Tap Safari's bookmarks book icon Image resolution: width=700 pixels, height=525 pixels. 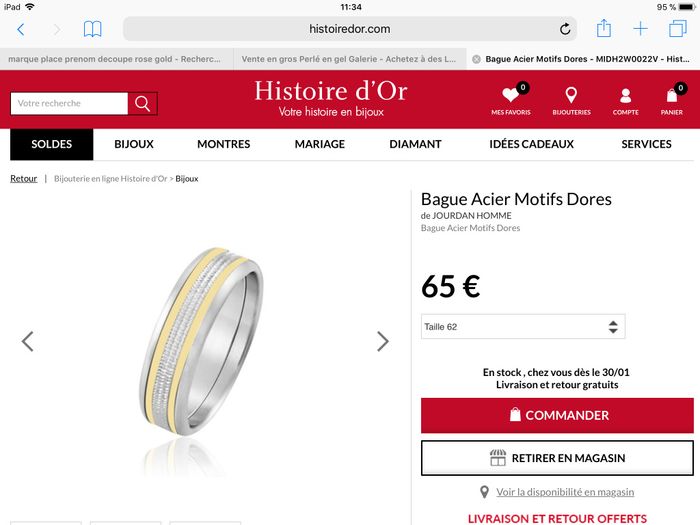coord(92,29)
